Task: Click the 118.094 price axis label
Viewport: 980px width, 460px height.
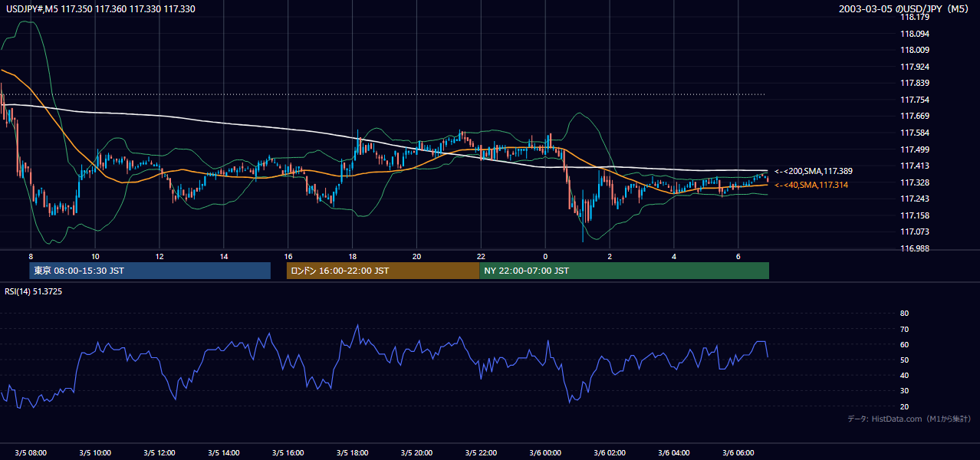Action: (x=914, y=34)
